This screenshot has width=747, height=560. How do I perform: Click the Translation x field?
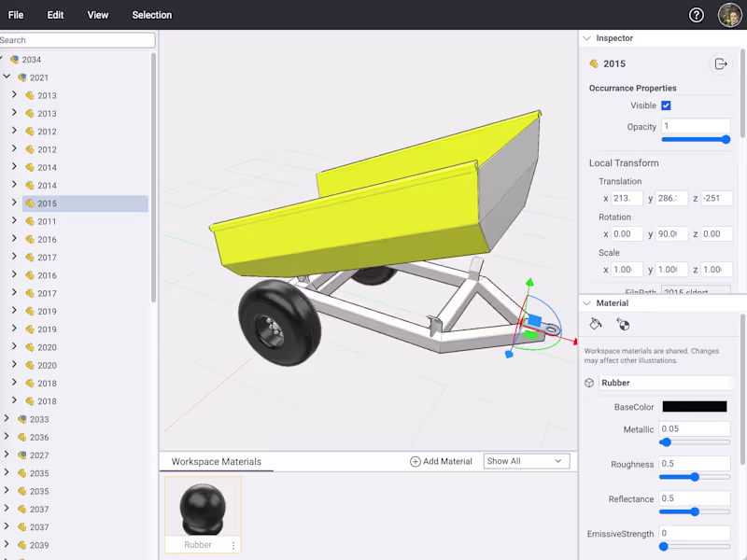(x=627, y=199)
